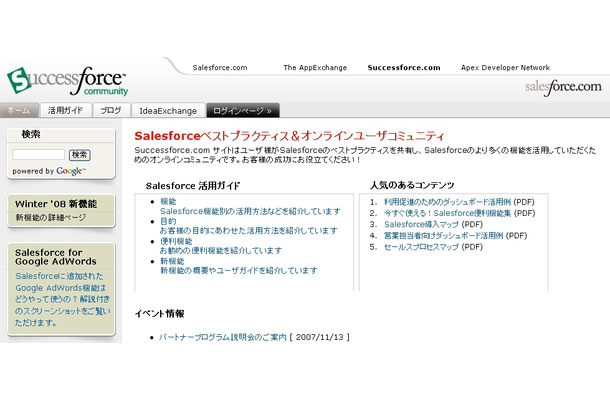Open The AppExchange top link

(315, 68)
